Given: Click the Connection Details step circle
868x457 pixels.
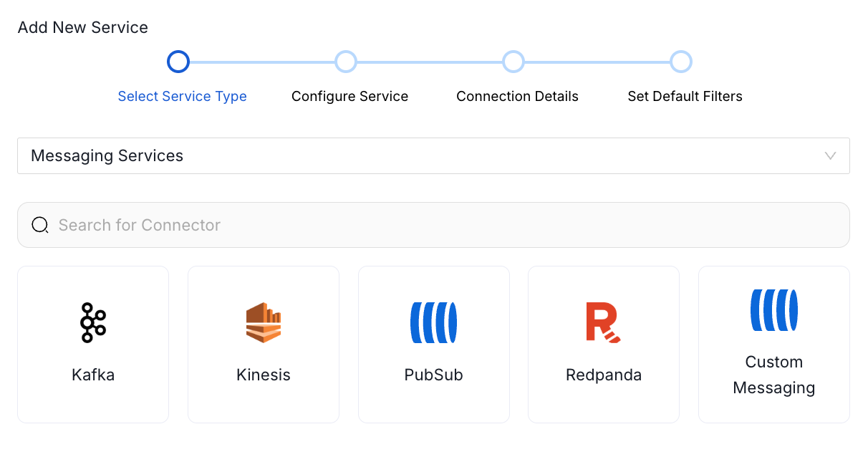Looking at the screenshot, I should point(513,62).
